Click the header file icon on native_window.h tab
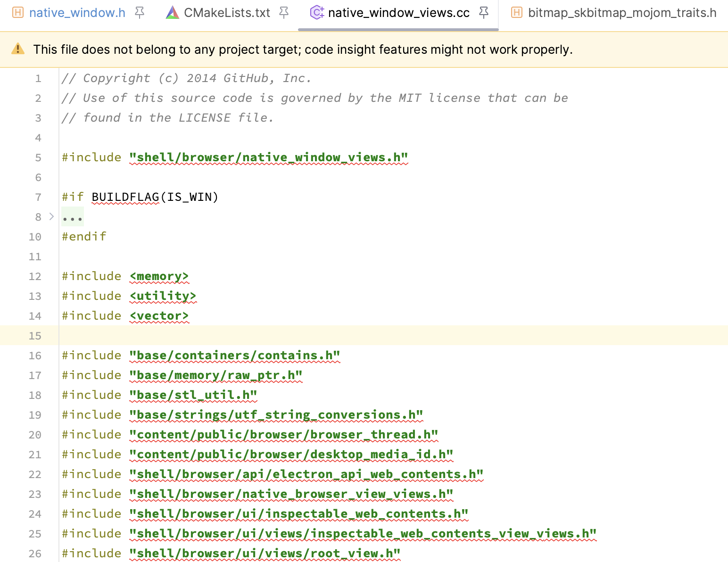This screenshot has height=562, width=728. (17, 12)
